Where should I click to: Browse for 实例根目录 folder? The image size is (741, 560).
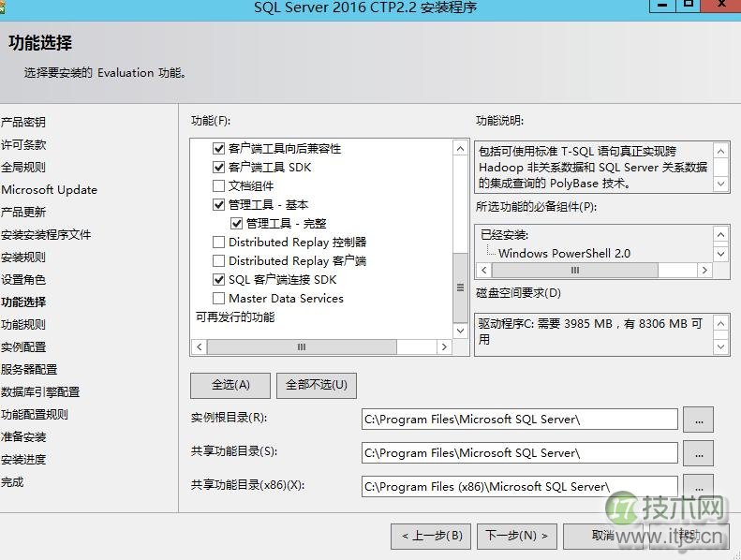[x=699, y=420]
